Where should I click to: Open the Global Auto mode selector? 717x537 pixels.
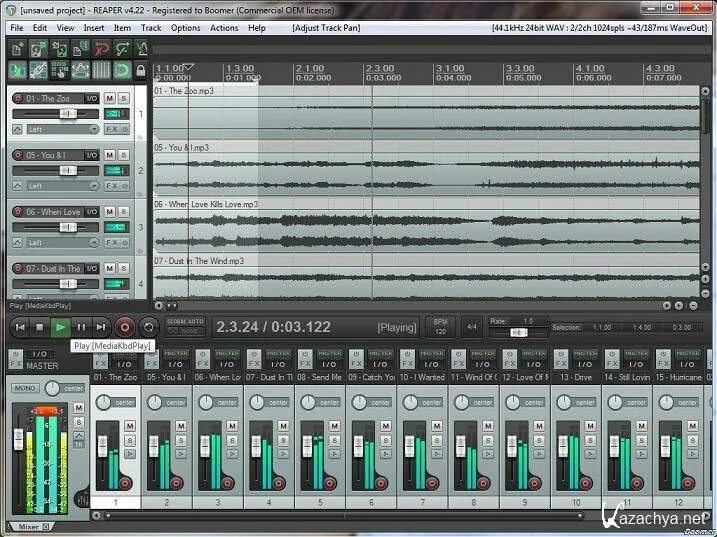(185, 327)
